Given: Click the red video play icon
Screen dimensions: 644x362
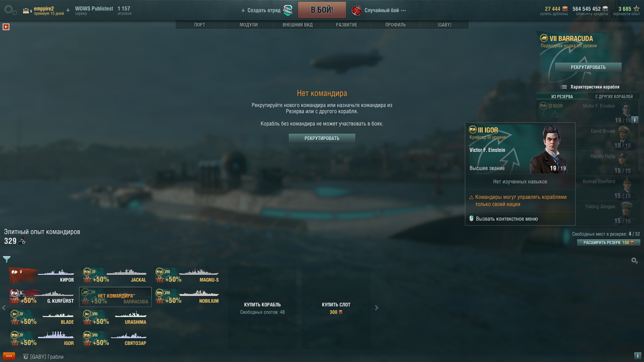Looking at the screenshot, I should click(x=6, y=27).
